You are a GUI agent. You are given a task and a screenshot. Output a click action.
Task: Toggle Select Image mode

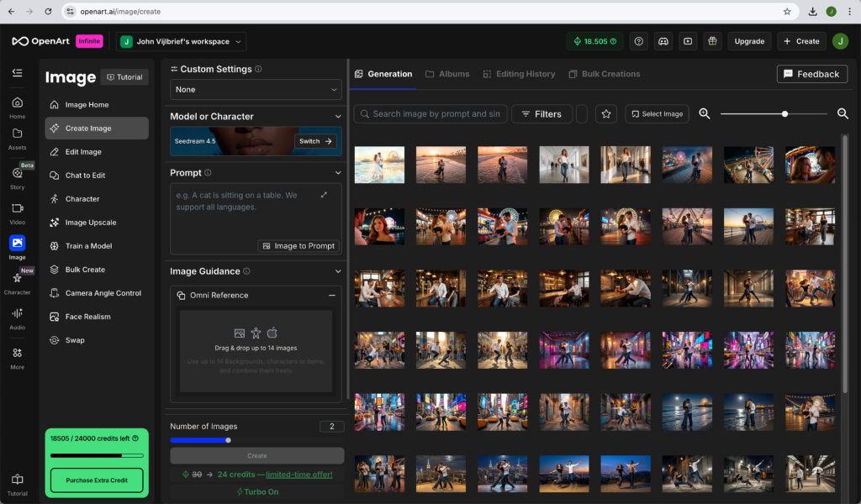pos(657,114)
